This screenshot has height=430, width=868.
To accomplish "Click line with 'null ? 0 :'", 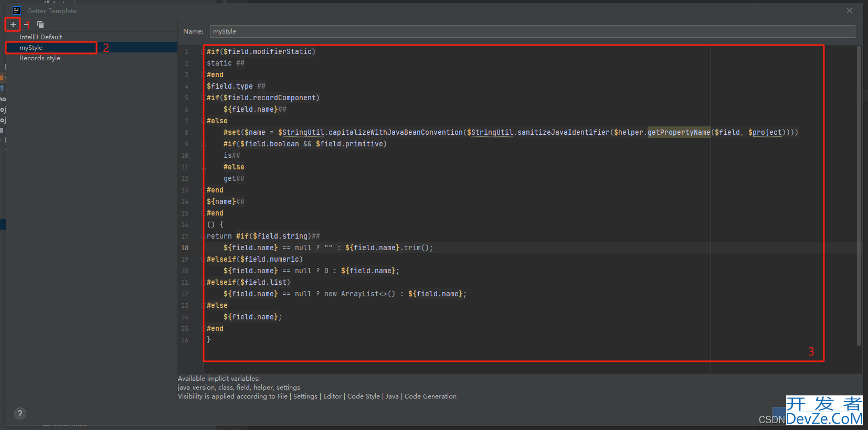I will (x=311, y=271).
